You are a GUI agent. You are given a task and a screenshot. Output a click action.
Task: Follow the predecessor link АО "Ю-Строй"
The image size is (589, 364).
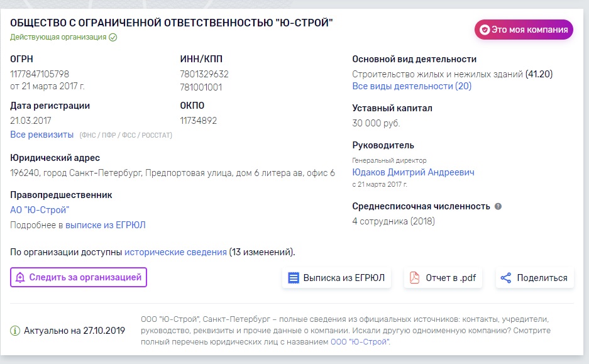(x=40, y=210)
